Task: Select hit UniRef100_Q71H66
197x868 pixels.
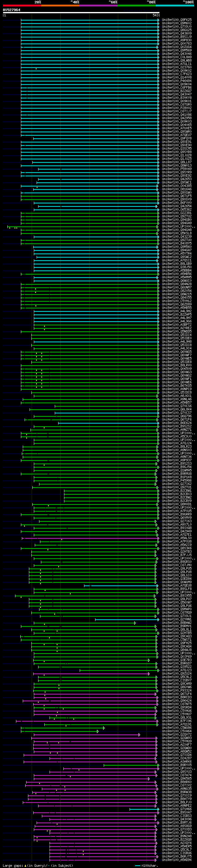Action: (177, 809)
